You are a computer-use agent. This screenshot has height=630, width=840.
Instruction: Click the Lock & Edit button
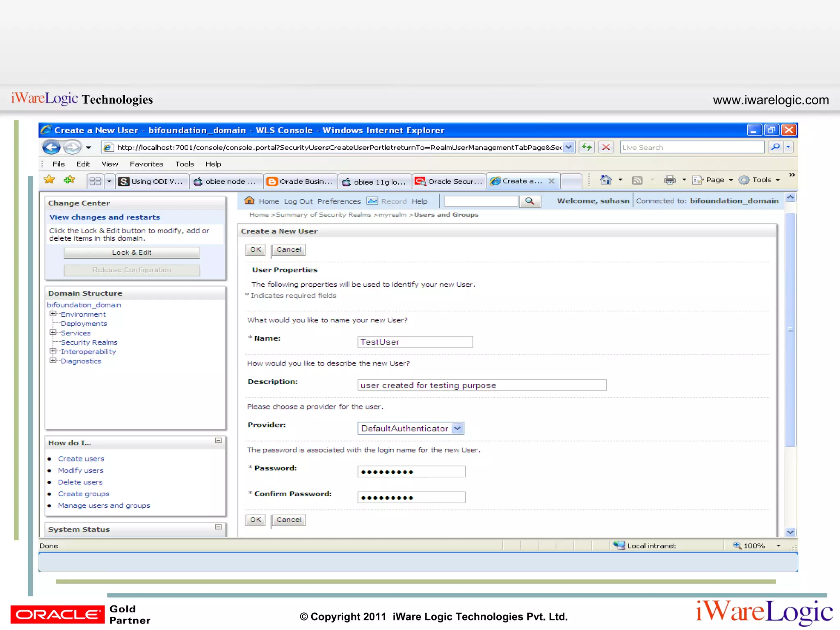click(x=132, y=253)
